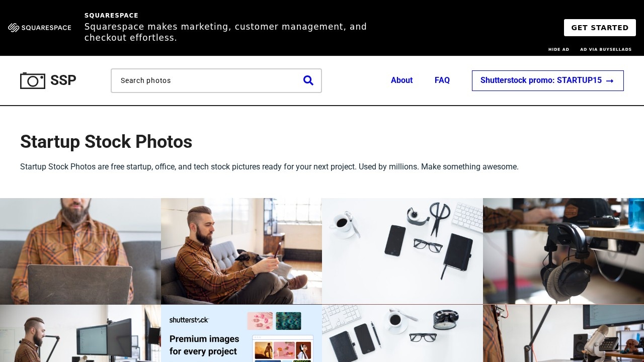Viewport: 644px width, 362px height.
Task: Open the keyboard and coffee flat lay photo
Action: [x=402, y=333]
